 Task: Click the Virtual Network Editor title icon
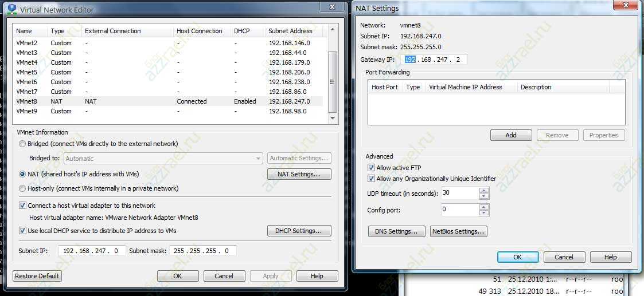click(x=12, y=9)
